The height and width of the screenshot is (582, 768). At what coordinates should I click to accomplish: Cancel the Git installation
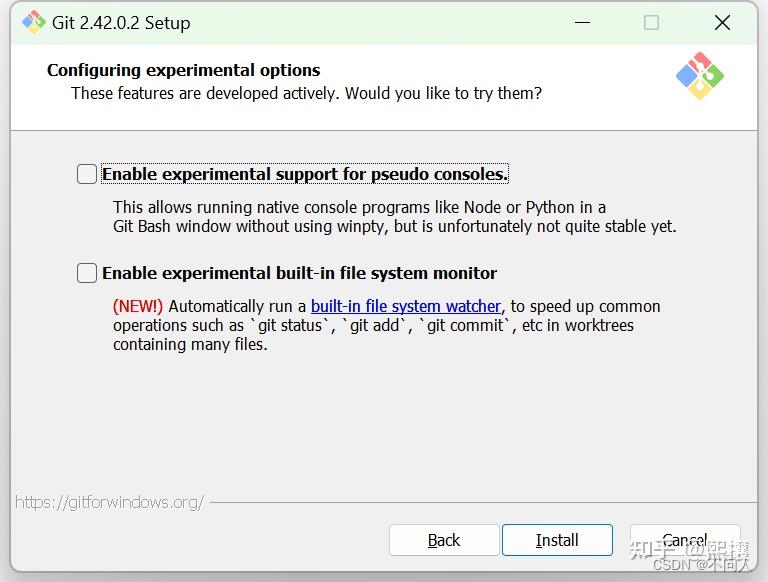click(685, 540)
